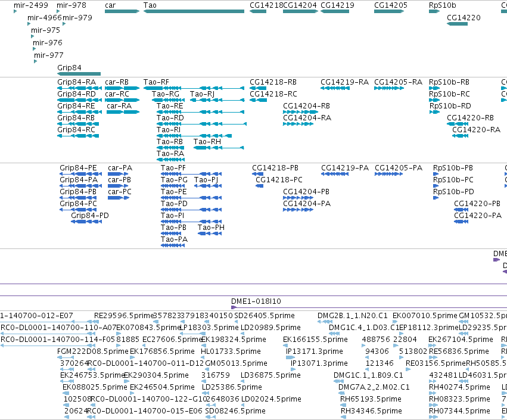The width and height of the screenshot is (507, 420).
Task: Click the CG14219 gene glyph
Action: [335, 11]
